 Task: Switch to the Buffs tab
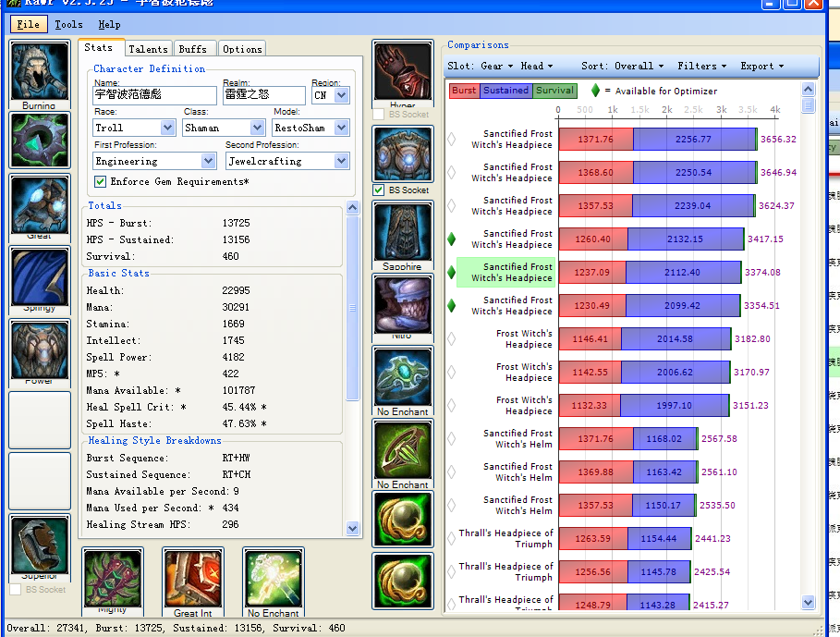pos(193,49)
